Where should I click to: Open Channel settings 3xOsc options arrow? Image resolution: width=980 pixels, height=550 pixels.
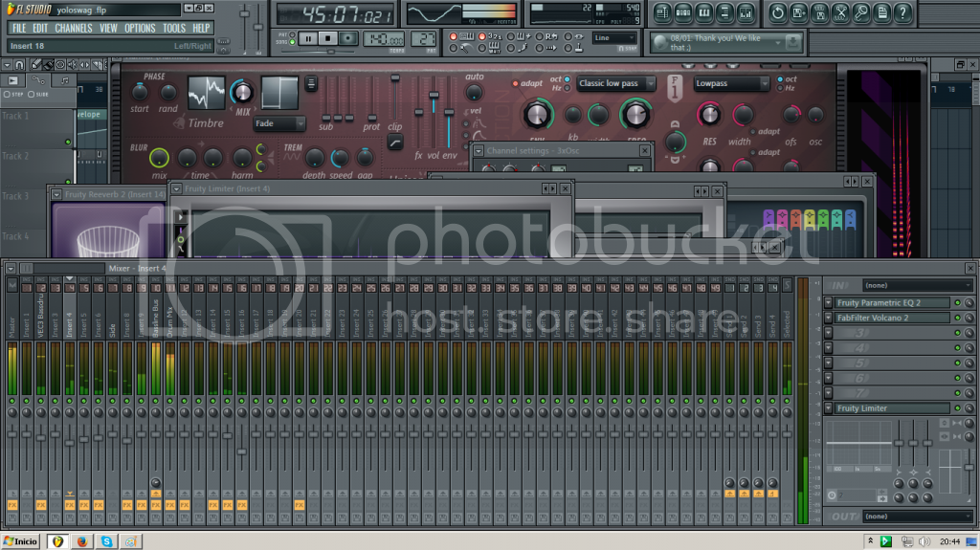(479, 150)
